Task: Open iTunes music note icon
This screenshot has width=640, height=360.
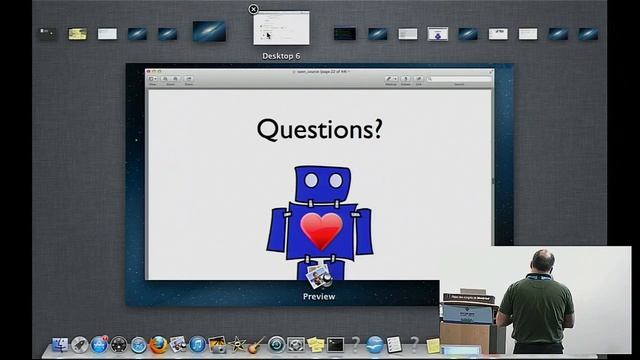Action: point(198,345)
